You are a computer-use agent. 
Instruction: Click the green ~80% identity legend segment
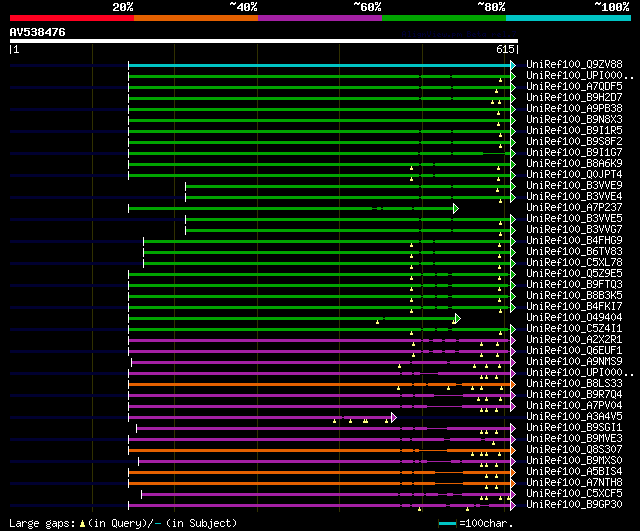coord(444,18)
